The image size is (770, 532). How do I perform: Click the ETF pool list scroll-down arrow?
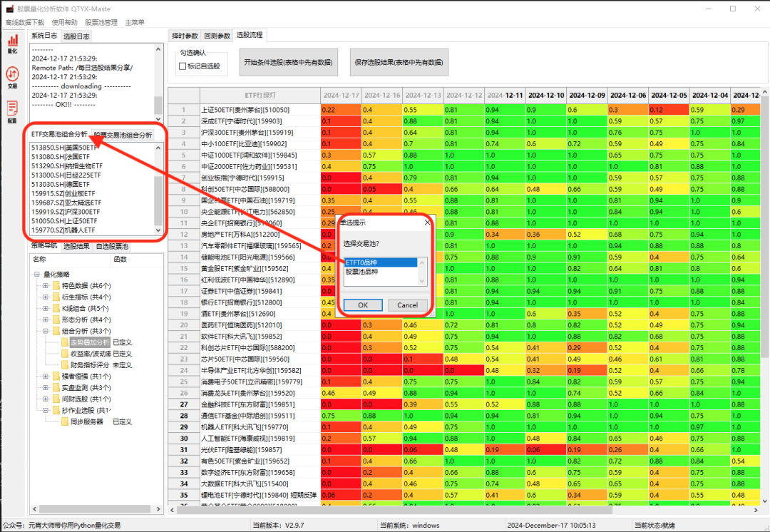[158, 230]
